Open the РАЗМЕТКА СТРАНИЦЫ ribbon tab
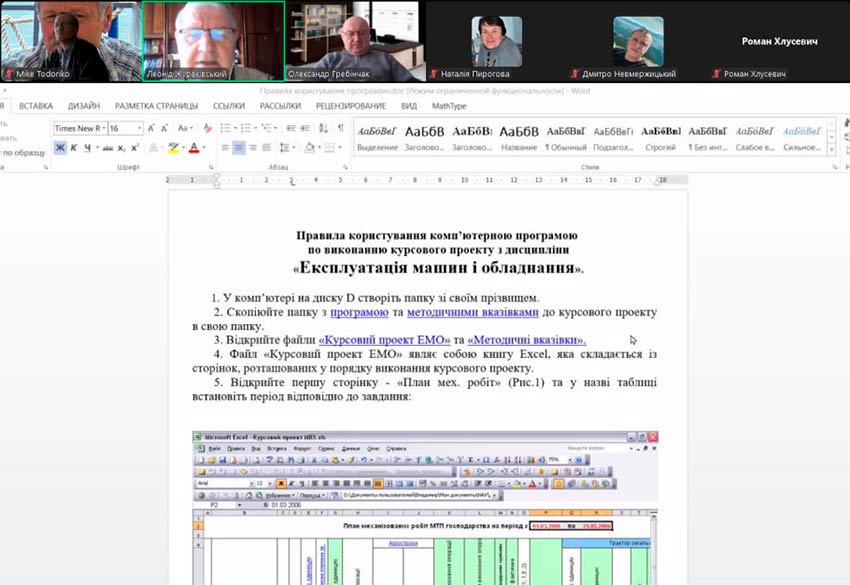The image size is (850, 585). (x=156, y=105)
